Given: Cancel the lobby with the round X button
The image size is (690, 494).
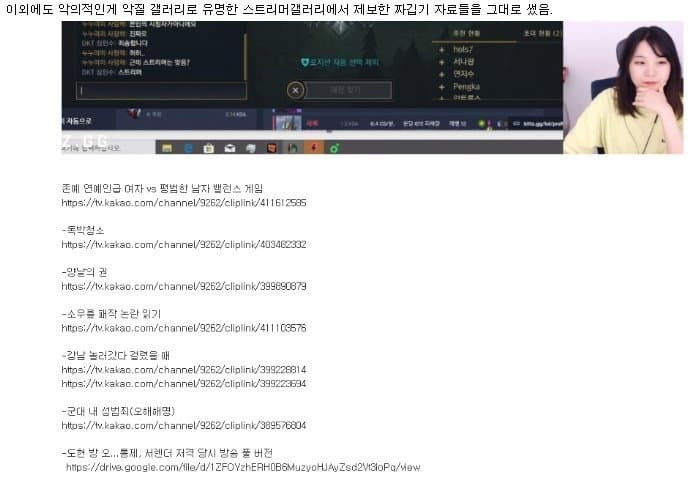Looking at the screenshot, I should point(295,91).
